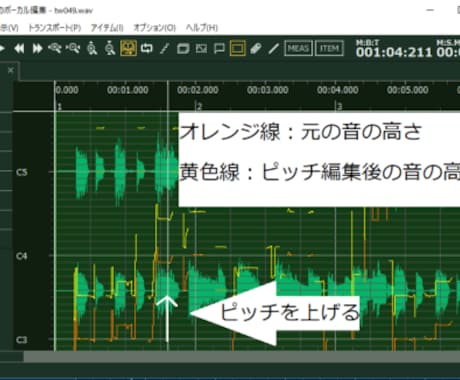Viewport: 460px width, 380px height.
Task: Open the アイテム(I) menu
Action: click(x=107, y=28)
